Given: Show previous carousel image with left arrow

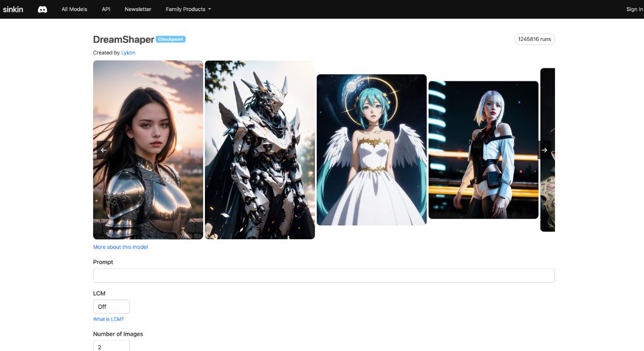Looking at the screenshot, I should (104, 150).
